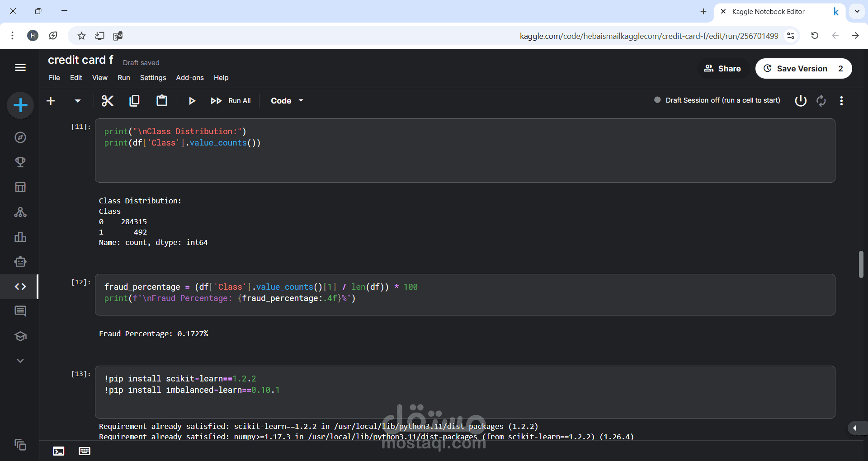Click the notebook vertical scrollbar thumb
This screenshot has width=868, height=461.
tap(861, 264)
